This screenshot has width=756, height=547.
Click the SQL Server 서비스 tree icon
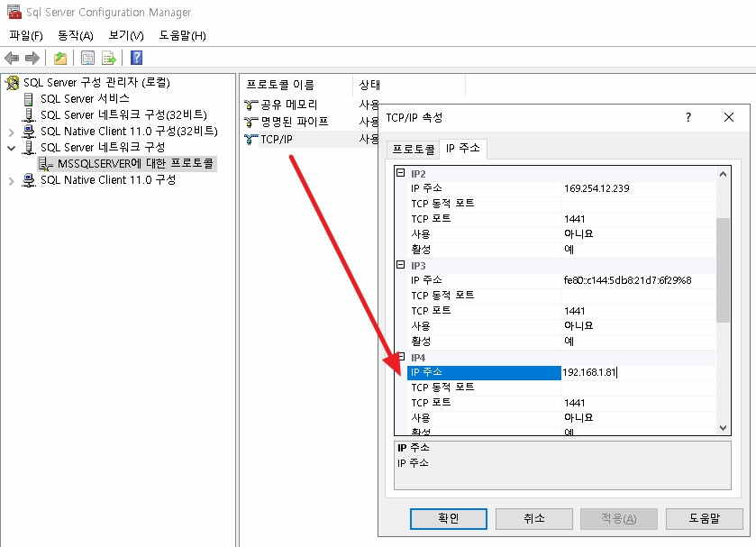(x=29, y=99)
